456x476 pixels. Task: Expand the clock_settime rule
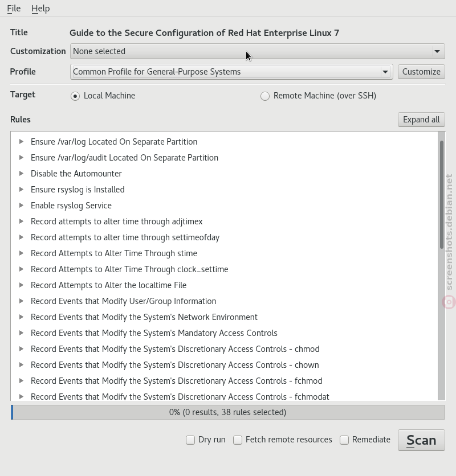[21, 269]
